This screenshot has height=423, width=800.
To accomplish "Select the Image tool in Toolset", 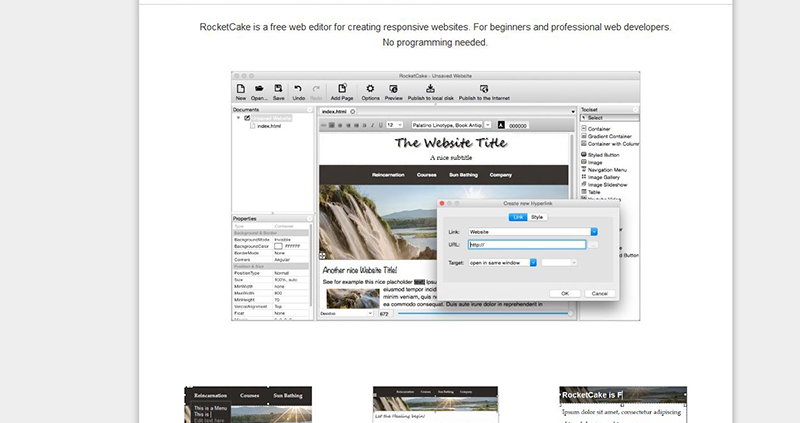I will 594,162.
